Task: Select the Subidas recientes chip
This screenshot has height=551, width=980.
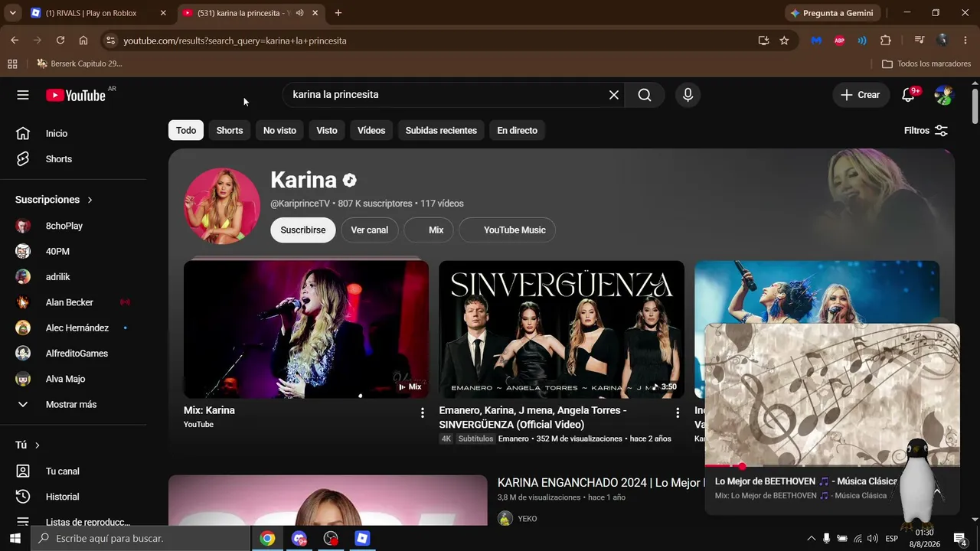Action: click(441, 130)
